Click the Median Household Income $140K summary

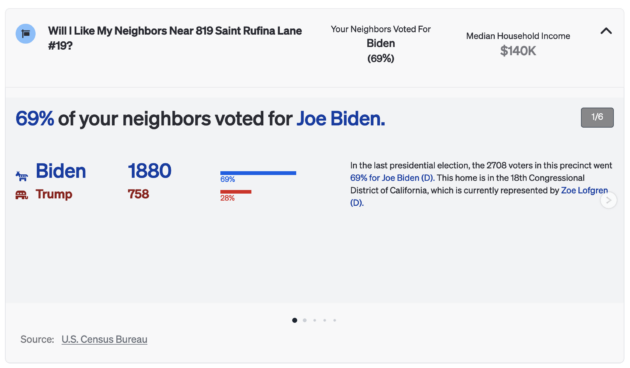[x=518, y=44]
